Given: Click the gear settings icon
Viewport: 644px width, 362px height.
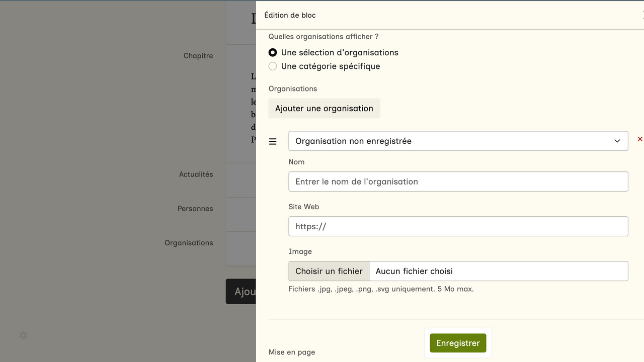Looking at the screenshot, I should pos(23,335).
